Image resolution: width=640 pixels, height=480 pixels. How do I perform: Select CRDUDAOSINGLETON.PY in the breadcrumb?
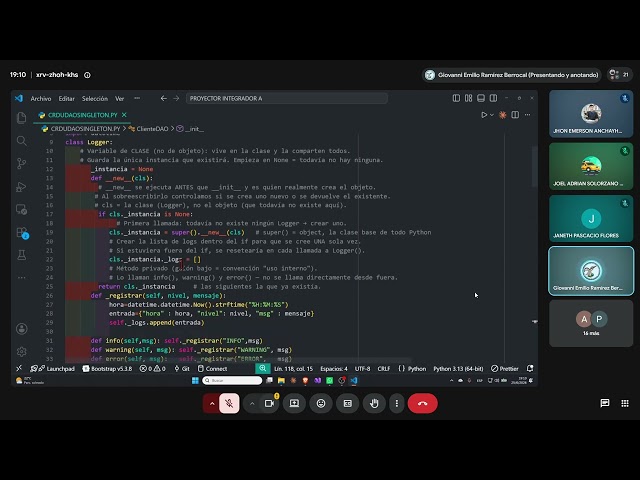(85, 129)
